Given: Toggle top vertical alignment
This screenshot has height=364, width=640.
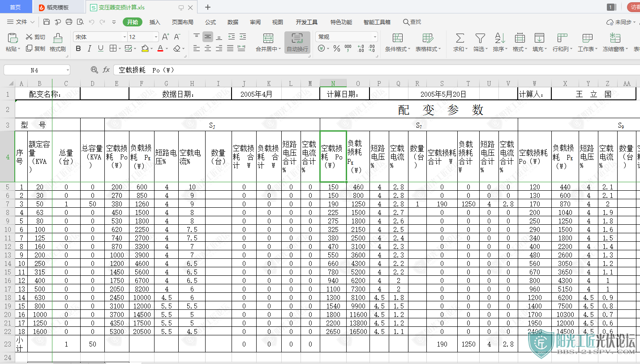Looking at the screenshot, I should [197, 37].
